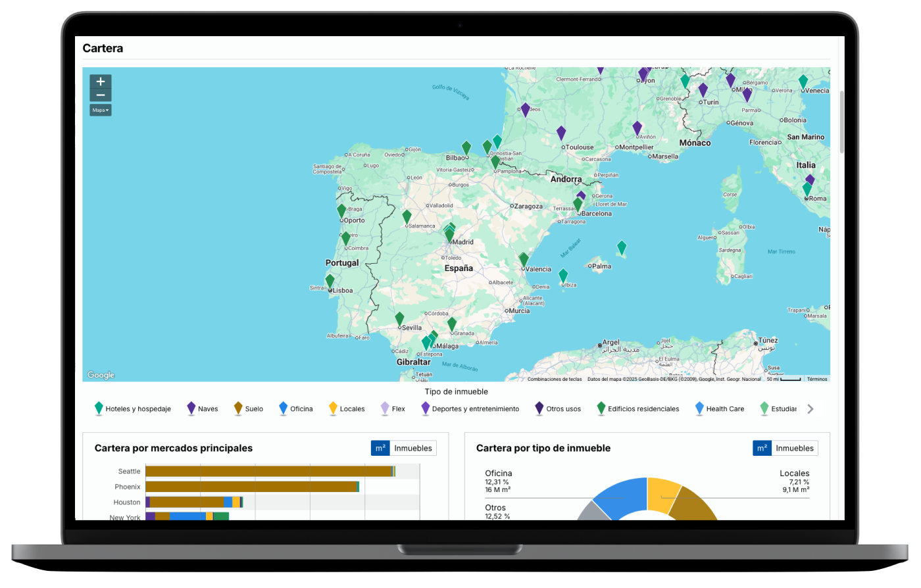Click the page vertical scrollbar thumb
Viewport: 921px width, 588px height.
point(841,122)
